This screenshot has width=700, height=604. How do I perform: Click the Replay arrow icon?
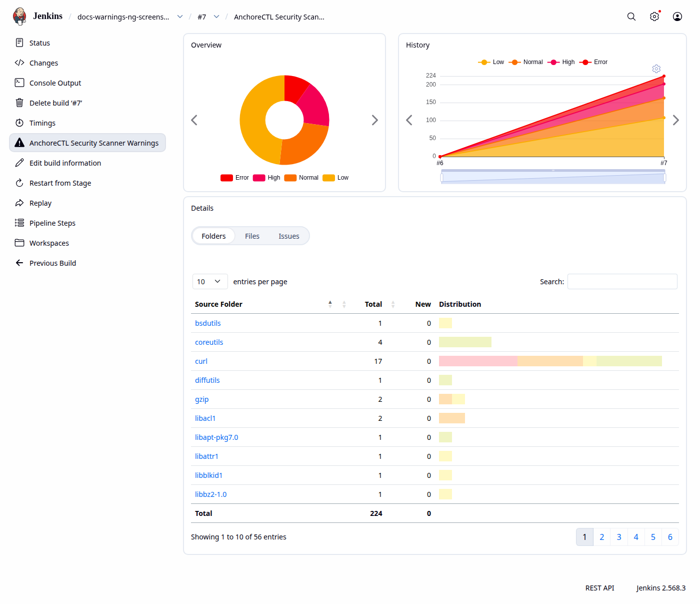(x=19, y=203)
